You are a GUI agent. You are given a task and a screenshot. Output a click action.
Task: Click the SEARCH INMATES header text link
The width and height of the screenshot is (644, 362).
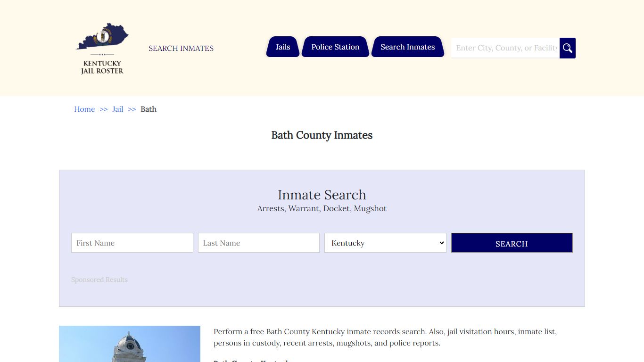[181, 48]
